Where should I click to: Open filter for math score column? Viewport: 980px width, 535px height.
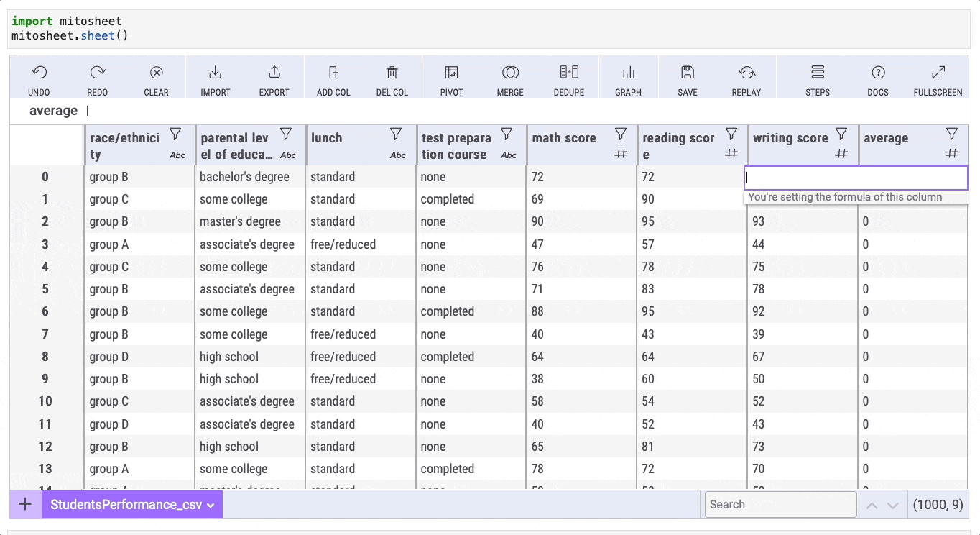(621, 134)
